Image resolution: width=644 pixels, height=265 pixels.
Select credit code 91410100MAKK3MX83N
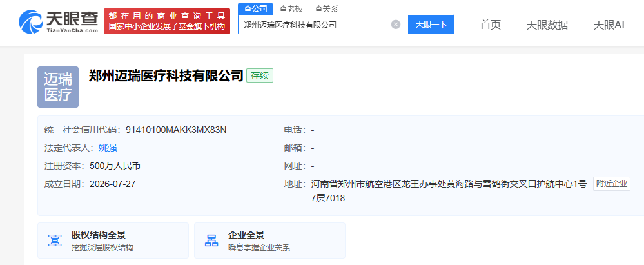click(x=176, y=130)
